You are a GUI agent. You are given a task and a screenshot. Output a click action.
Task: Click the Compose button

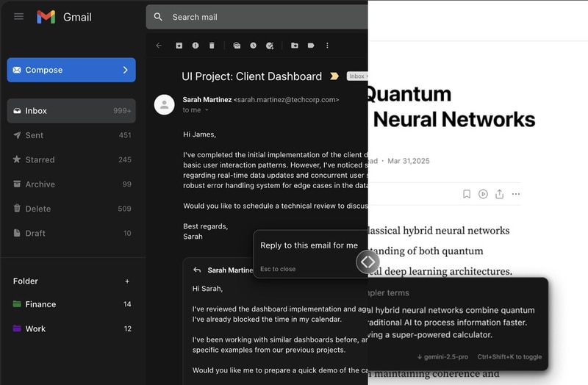click(71, 70)
